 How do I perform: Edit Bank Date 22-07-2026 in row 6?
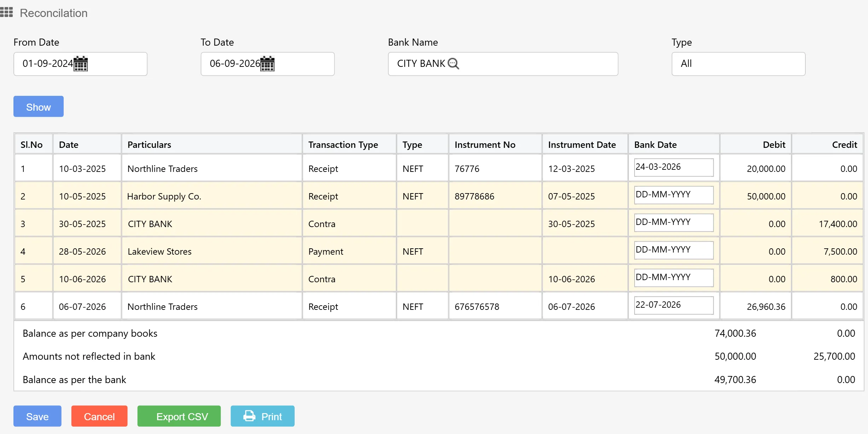673,305
